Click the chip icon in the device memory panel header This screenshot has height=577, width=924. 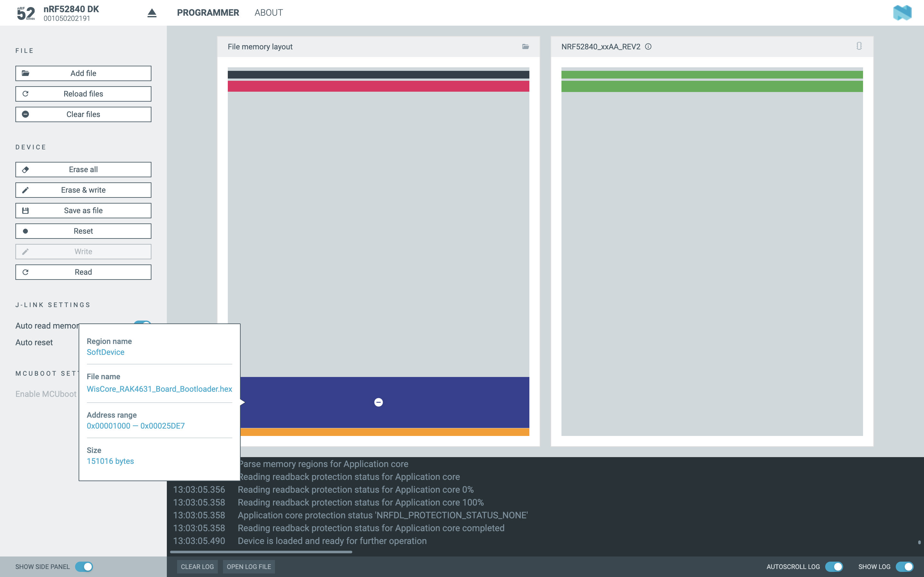859,46
